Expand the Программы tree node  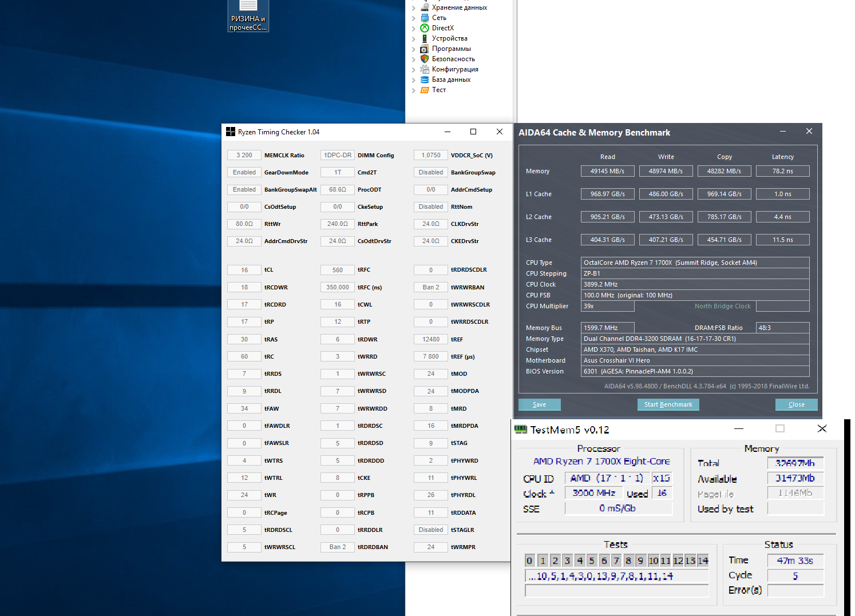pos(413,49)
